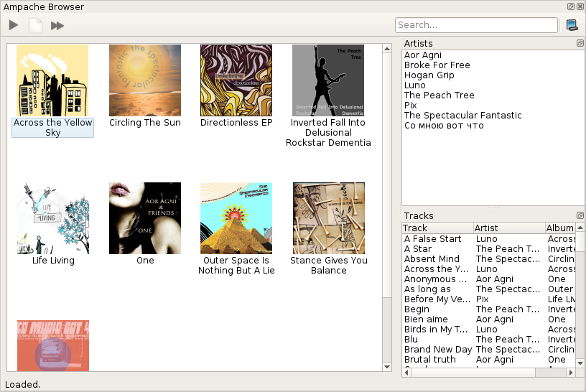Select artist Aor Agni in Artists list

tap(423, 55)
